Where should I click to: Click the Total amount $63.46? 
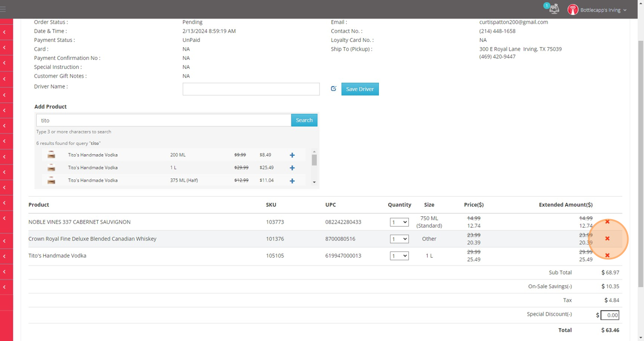tap(610, 330)
